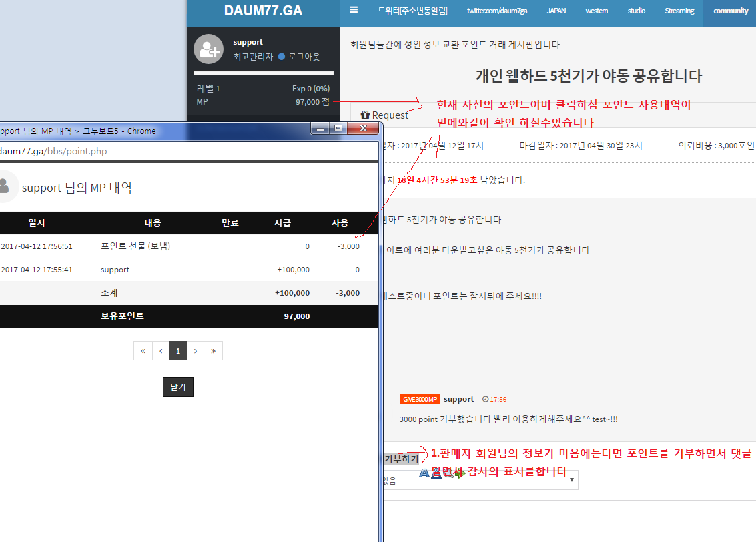Image resolution: width=756 pixels, height=542 pixels.
Task: Click the comment text 3000 point 기부했습니다
Action: click(508, 419)
